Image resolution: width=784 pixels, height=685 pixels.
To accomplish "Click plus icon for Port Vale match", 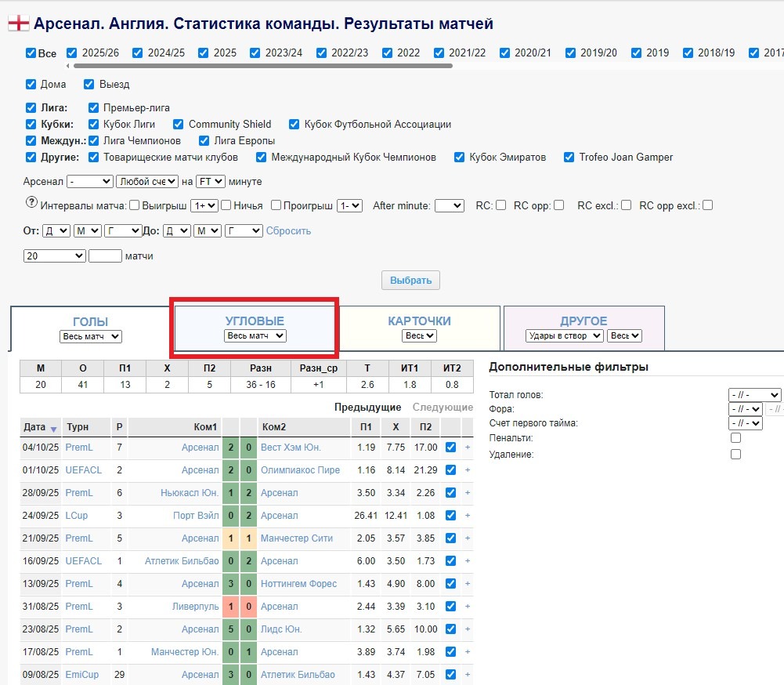I will 468,516.
